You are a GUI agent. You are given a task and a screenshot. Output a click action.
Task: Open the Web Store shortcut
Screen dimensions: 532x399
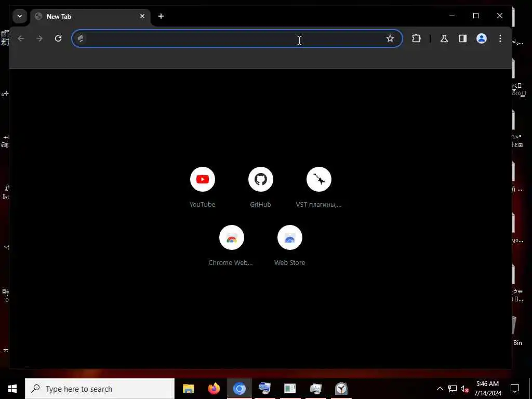click(290, 237)
